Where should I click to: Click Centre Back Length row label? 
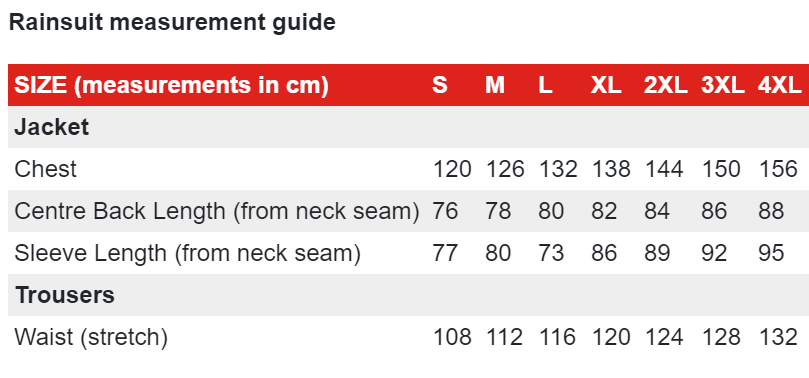(217, 211)
